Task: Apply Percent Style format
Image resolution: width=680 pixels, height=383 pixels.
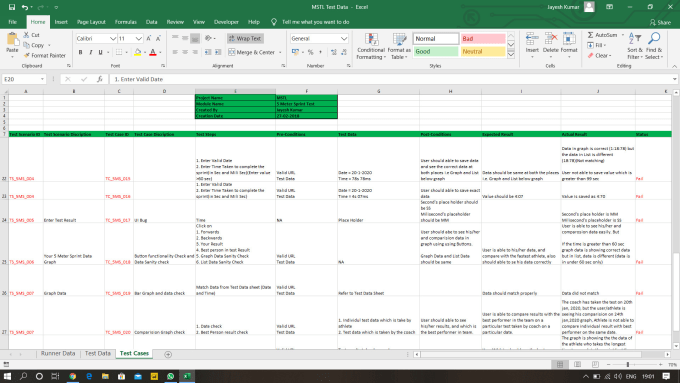Action: pyautogui.click(x=311, y=52)
